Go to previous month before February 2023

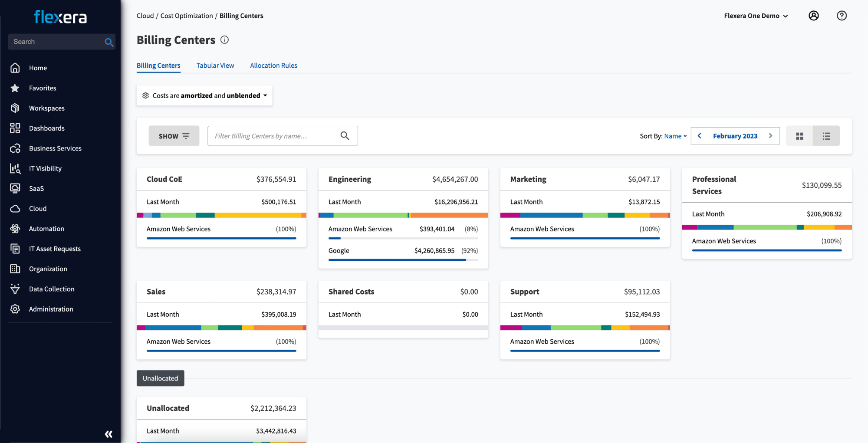[x=700, y=136]
